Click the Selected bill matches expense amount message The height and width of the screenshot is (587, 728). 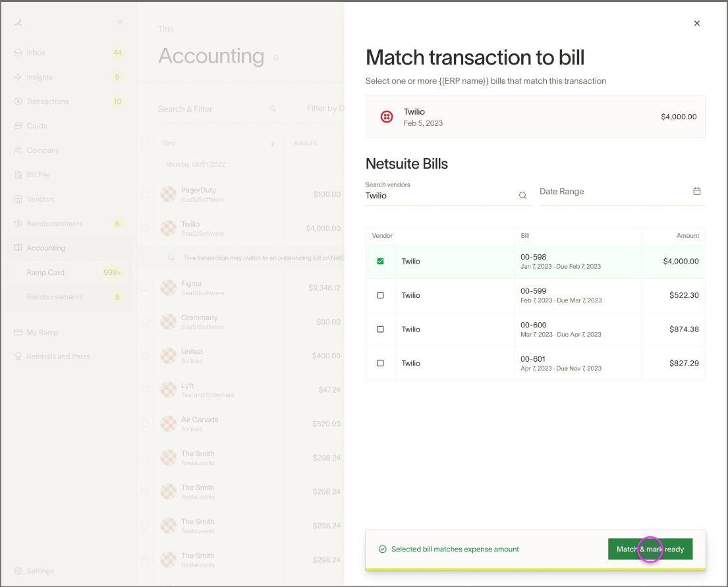pyautogui.click(x=455, y=549)
